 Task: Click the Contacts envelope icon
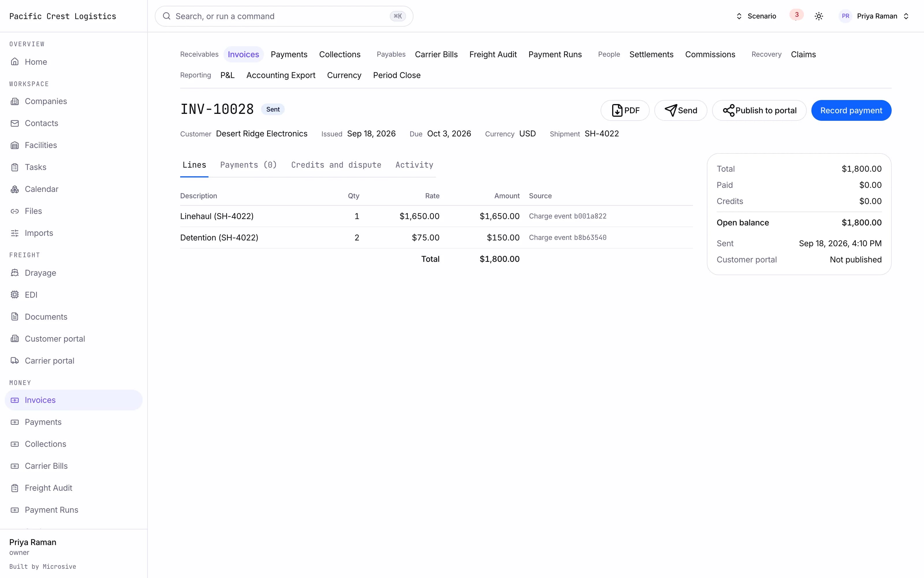click(14, 123)
